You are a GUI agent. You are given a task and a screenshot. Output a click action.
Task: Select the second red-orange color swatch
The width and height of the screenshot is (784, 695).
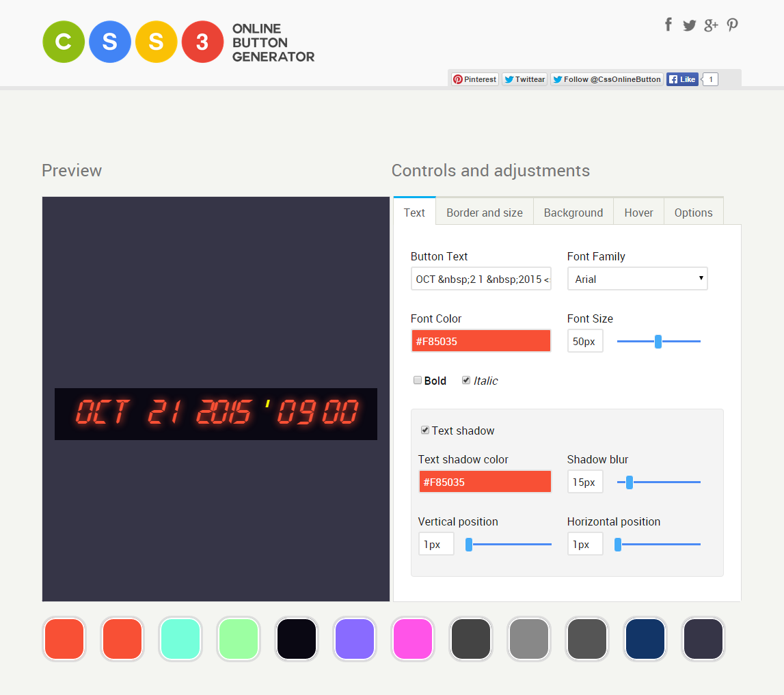(122, 639)
